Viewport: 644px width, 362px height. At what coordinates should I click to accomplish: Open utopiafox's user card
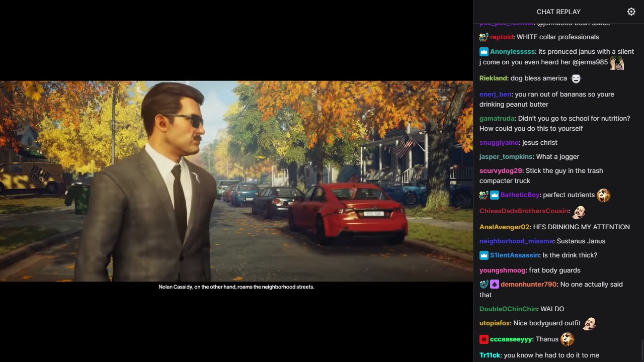[495, 323]
